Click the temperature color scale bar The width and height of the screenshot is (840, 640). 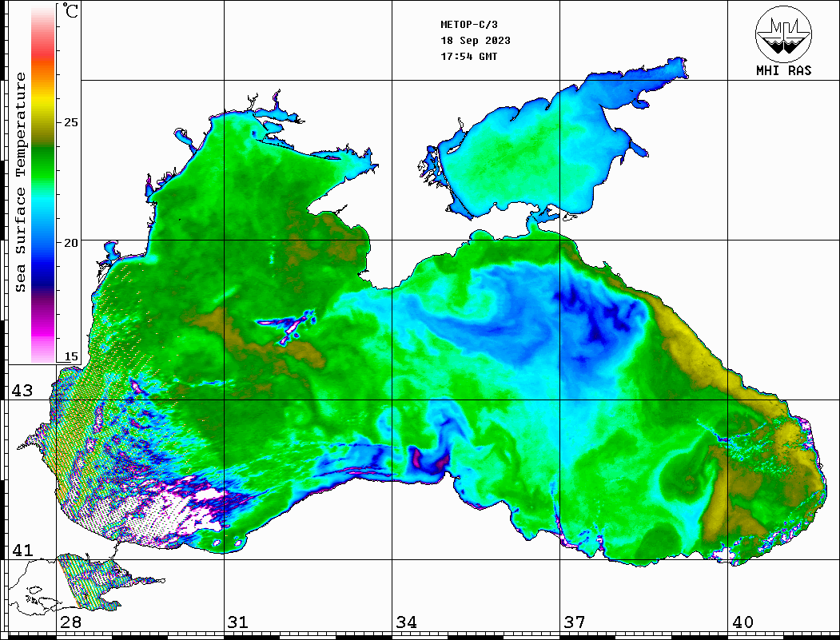click(x=43, y=183)
